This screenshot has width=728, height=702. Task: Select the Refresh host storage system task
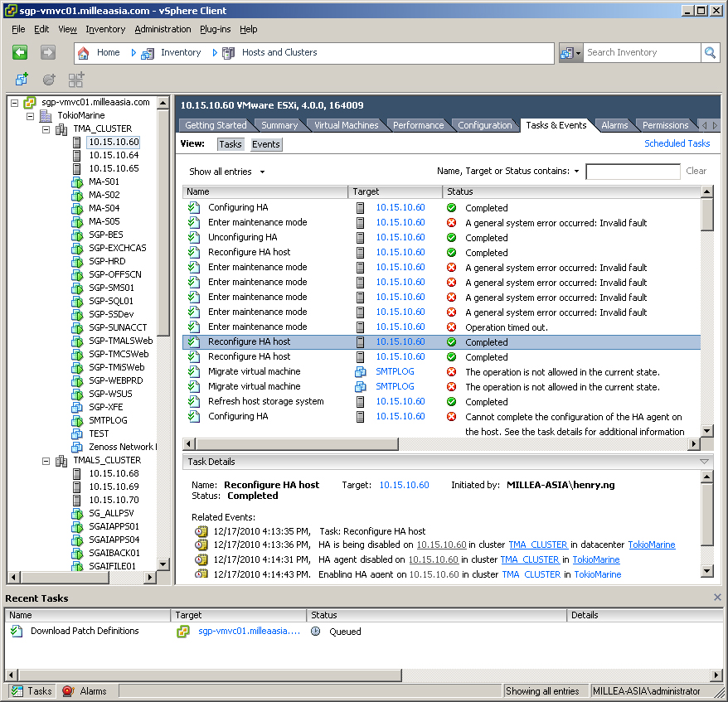pos(441,402)
